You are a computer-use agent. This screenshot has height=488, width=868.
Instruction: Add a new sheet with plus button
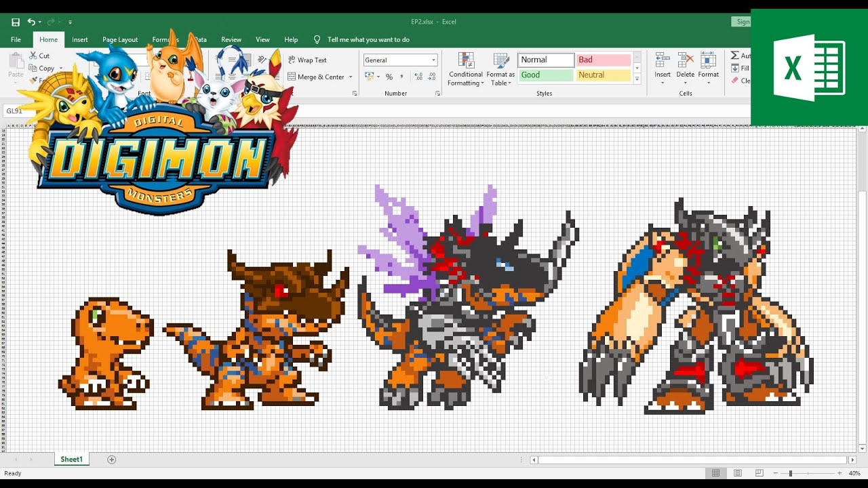pyautogui.click(x=112, y=460)
